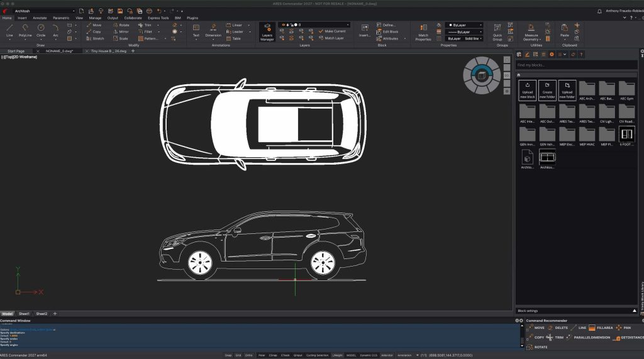Click Create new folder button
The width and height of the screenshot is (644, 359).
[x=547, y=91]
